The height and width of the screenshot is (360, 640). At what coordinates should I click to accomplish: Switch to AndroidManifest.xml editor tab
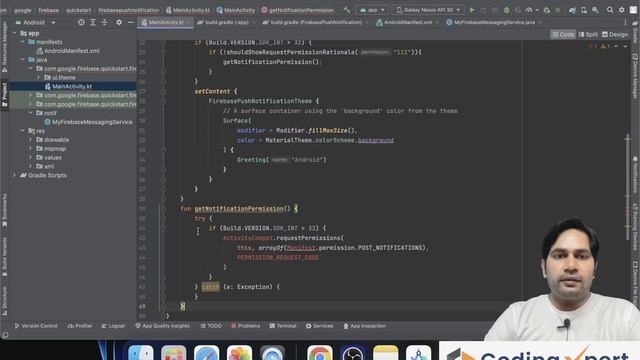[407, 22]
